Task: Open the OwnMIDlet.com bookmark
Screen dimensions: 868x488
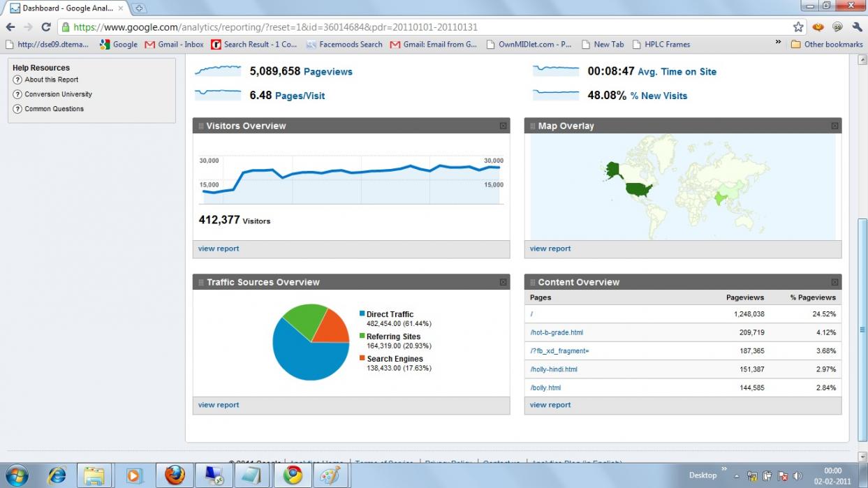Action: point(528,44)
